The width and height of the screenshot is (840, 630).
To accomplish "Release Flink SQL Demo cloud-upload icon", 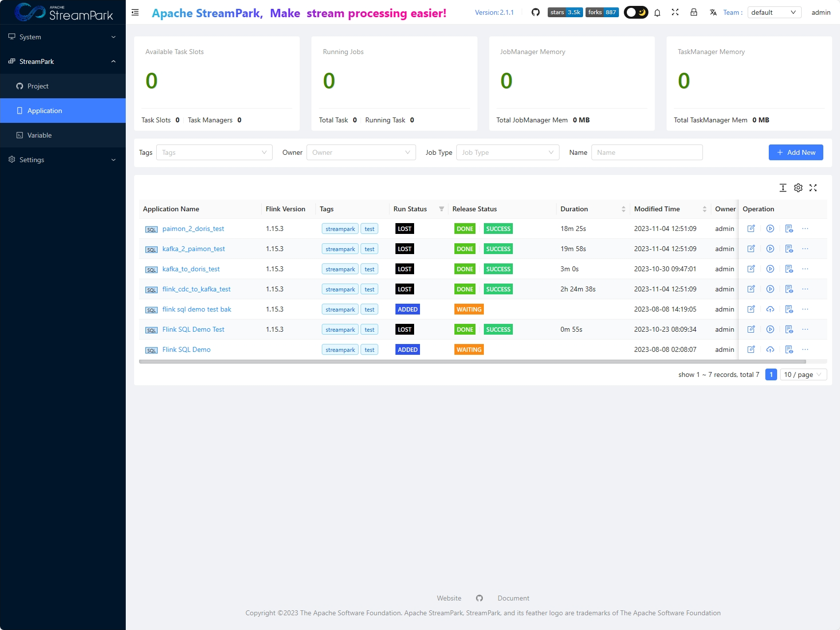I will tap(770, 349).
